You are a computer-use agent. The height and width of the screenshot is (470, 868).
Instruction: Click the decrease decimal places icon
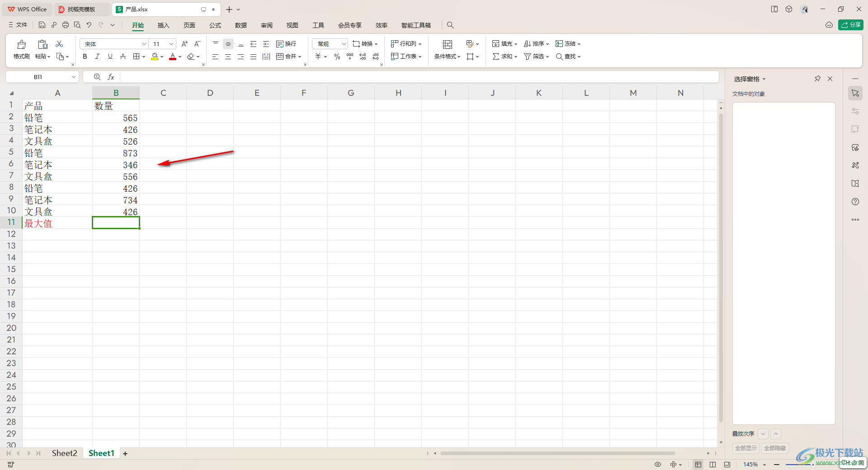375,56
